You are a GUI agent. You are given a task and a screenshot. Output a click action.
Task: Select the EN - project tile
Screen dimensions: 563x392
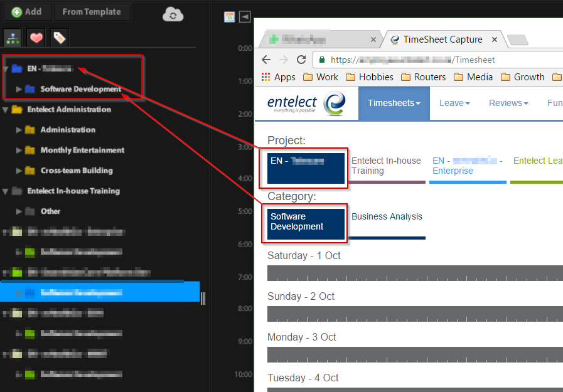click(306, 168)
